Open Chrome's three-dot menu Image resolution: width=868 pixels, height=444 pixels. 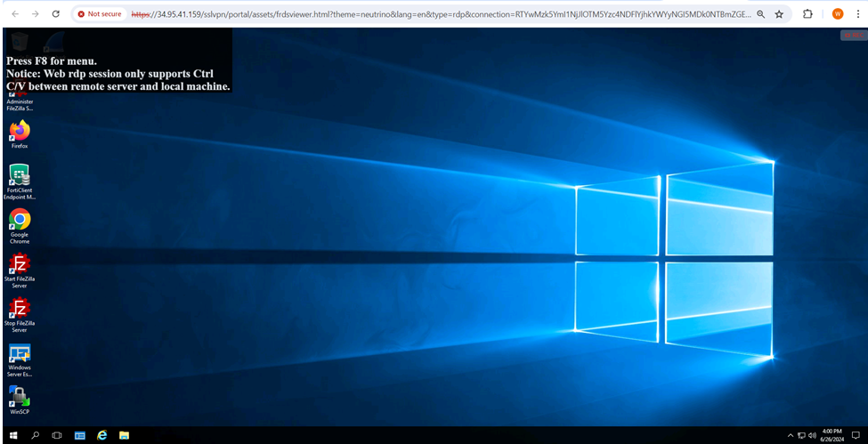click(856, 14)
